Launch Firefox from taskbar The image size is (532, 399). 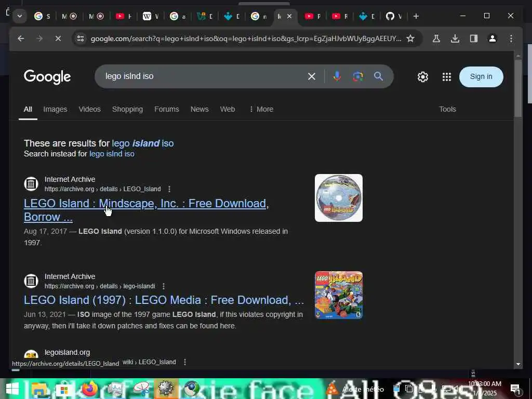pyautogui.click(x=89, y=389)
